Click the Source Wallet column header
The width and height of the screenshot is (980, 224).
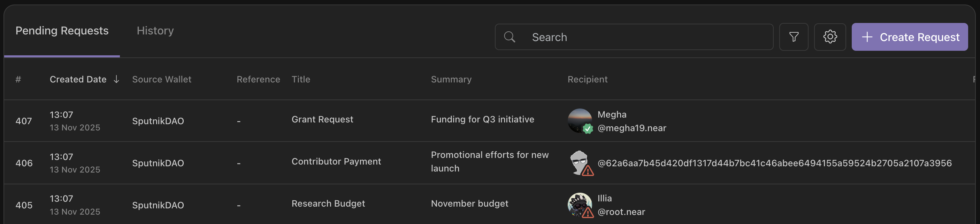[162, 79]
